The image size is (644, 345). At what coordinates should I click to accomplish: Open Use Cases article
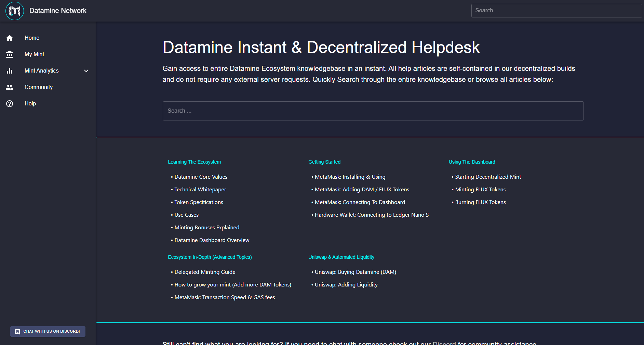click(x=186, y=215)
